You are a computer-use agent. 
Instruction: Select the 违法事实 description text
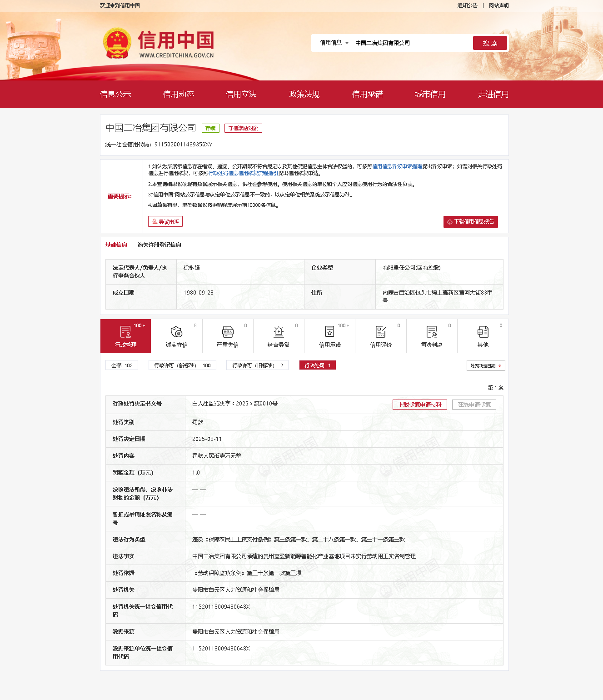point(304,556)
